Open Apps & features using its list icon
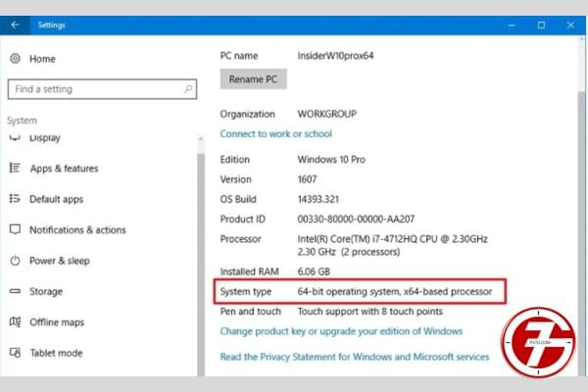The width and height of the screenshot is (588, 392). point(16,169)
